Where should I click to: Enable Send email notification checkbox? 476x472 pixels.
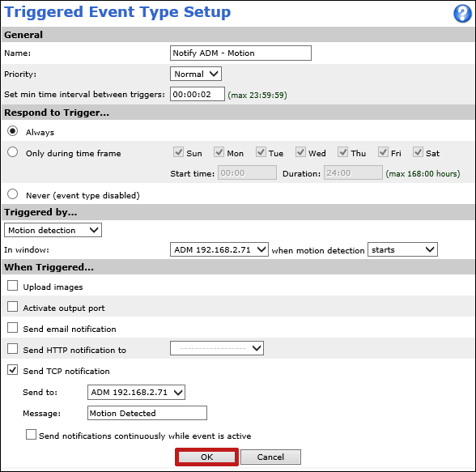[x=12, y=328]
